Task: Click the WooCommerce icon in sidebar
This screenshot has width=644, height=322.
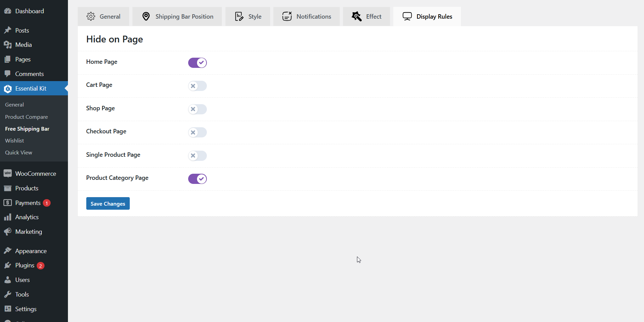Action: click(x=8, y=173)
